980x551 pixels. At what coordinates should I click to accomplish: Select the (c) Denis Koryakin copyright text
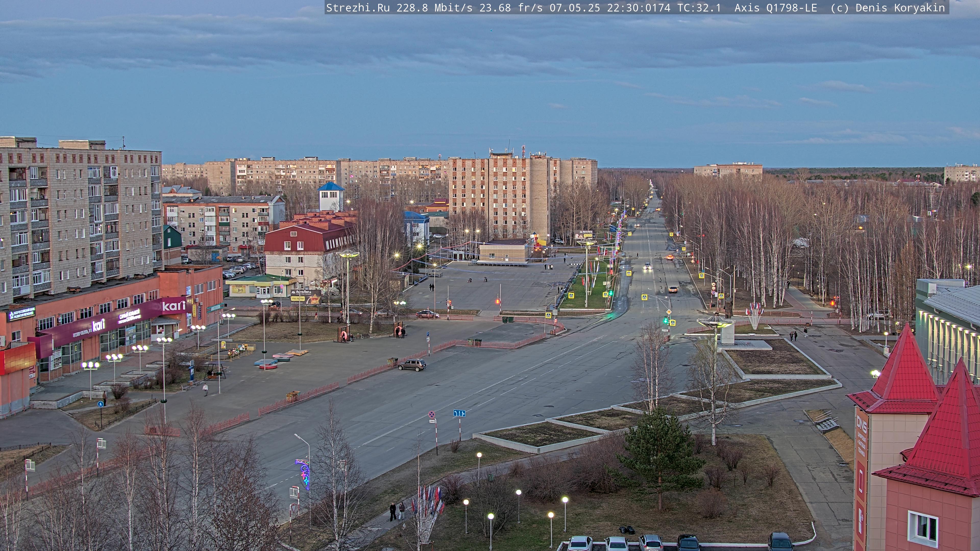pyautogui.click(x=888, y=8)
